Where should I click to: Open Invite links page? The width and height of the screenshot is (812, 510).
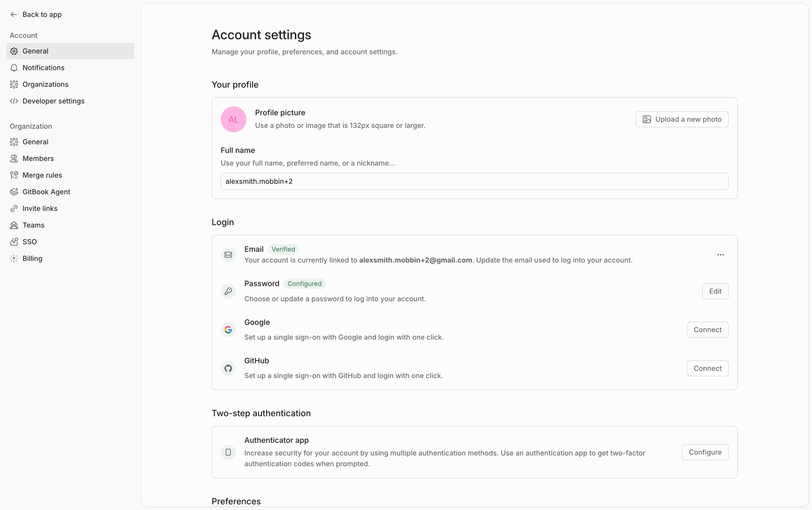click(70, 209)
